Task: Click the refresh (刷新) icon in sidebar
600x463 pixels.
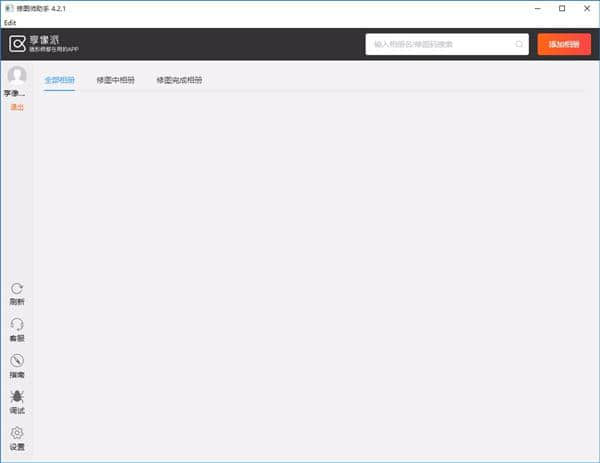Action: click(x=17, y=289)
